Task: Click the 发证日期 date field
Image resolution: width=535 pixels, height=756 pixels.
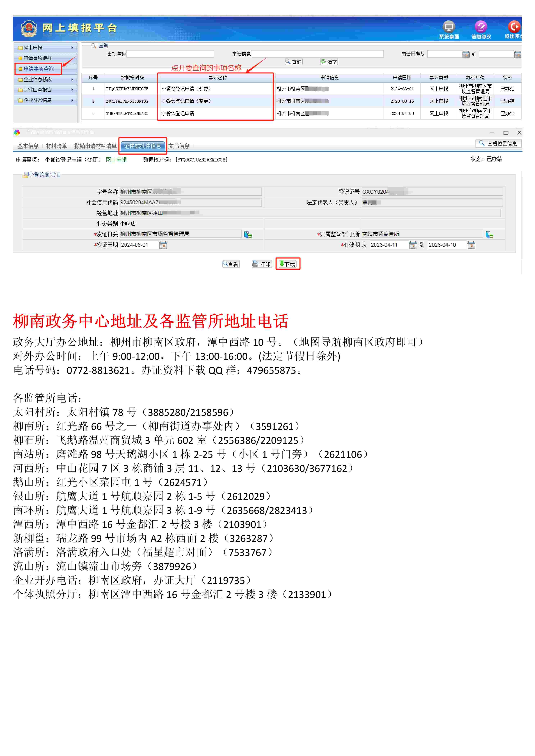Action: point(140,245)
